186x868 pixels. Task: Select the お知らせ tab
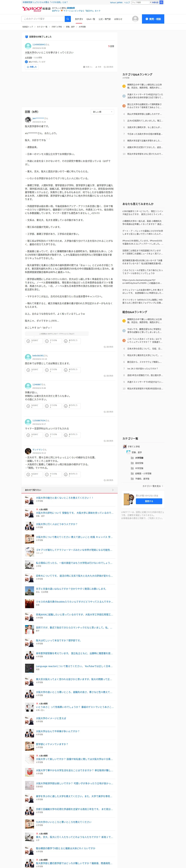pos(118,19)
